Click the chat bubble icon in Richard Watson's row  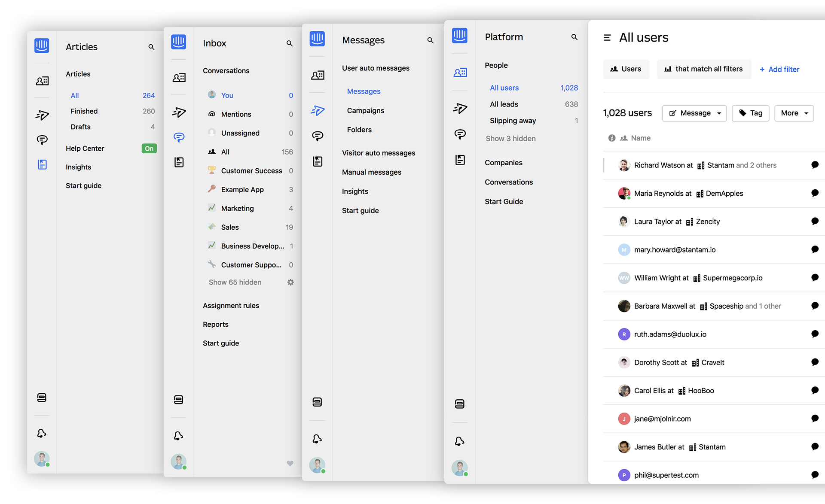815,165
